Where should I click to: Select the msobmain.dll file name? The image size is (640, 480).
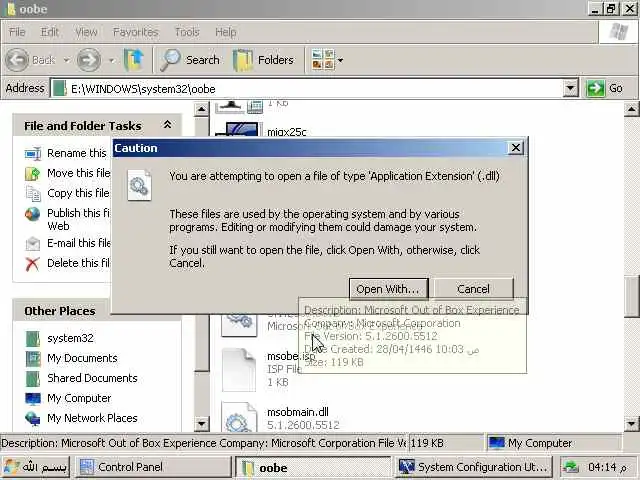(x=298, y=412)
